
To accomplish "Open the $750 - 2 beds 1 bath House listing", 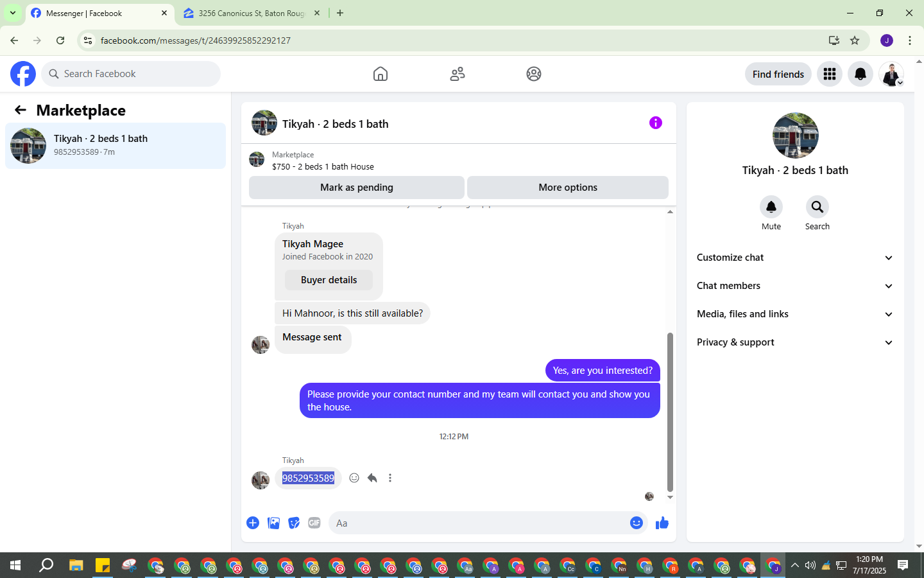I will [x=323, y=166].
